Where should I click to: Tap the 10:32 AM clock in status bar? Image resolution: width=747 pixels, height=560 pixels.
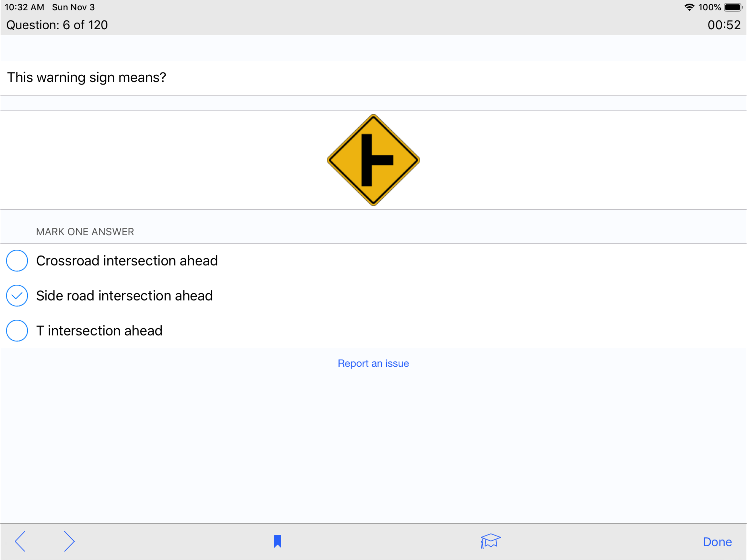[24, 7]
